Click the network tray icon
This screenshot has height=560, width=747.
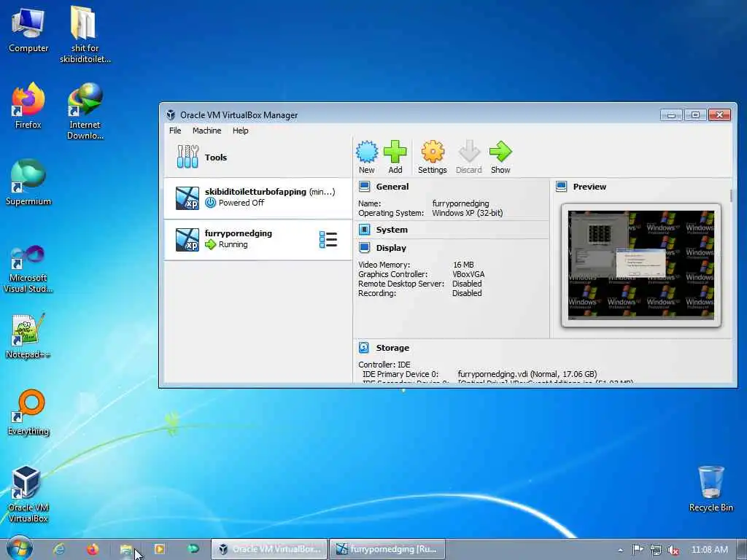pos(656,550)
